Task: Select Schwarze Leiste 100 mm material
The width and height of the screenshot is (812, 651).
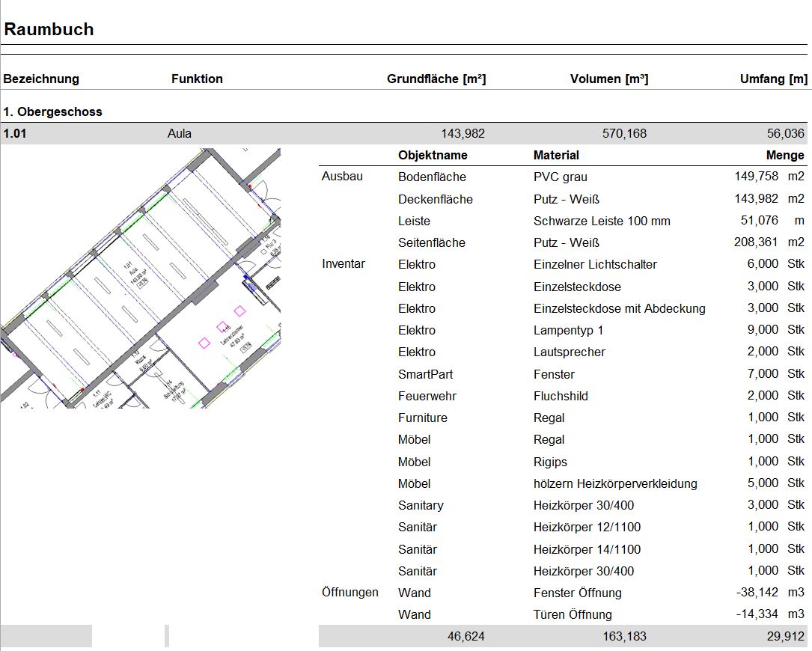Action: coord(602,221)
